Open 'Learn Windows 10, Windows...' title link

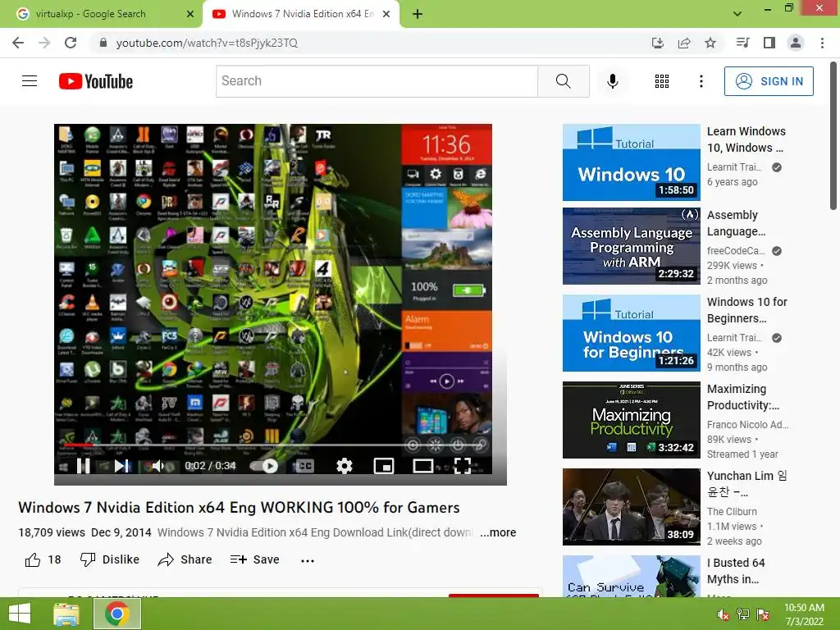tap(746, 139)
